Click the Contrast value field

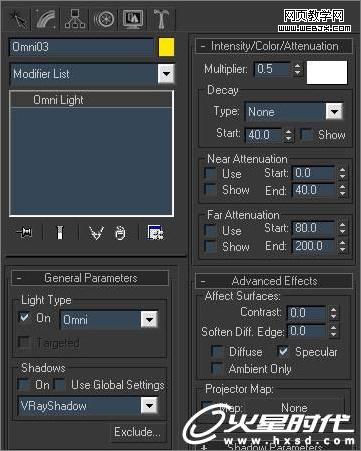(x=306, y=313)
